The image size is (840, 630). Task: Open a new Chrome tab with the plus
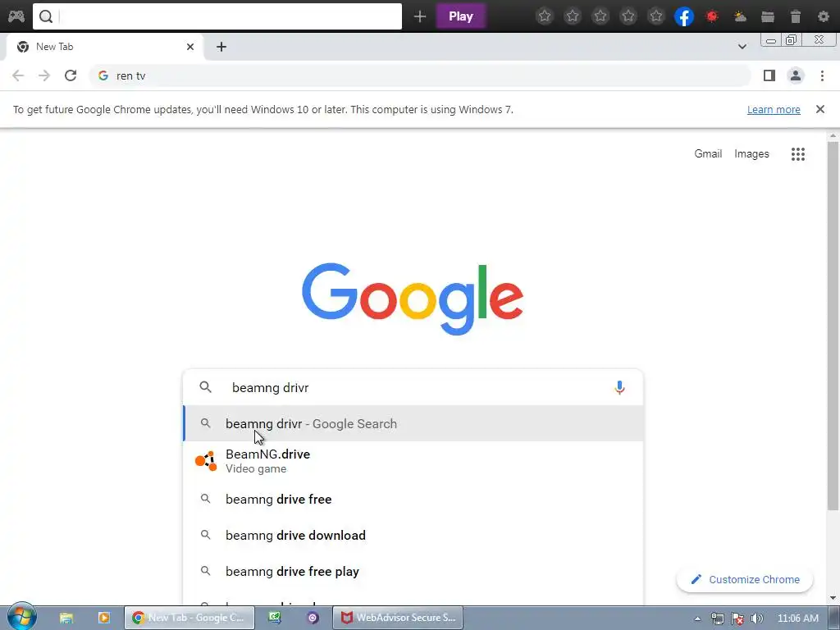click(x=221, y=47)
